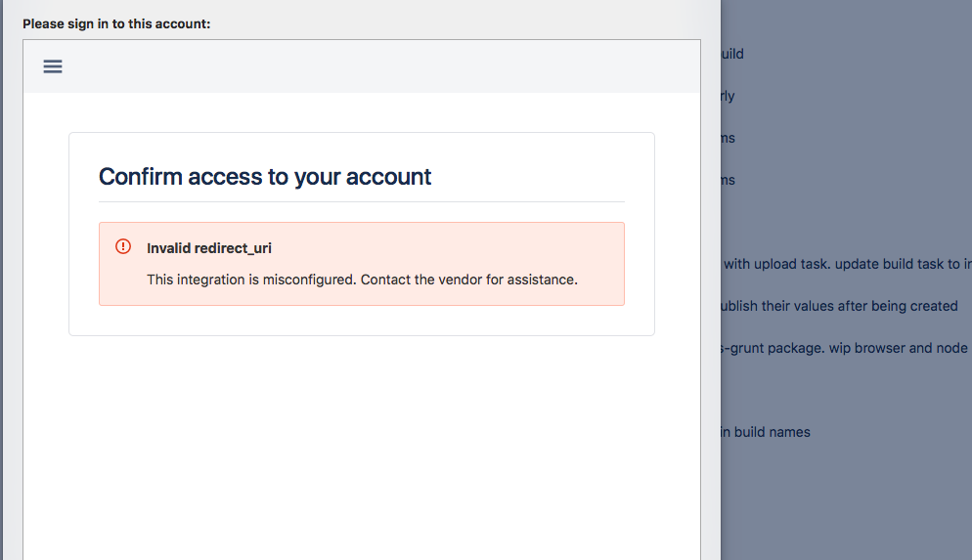Open the hamburger menu icon

click(53, 66)
